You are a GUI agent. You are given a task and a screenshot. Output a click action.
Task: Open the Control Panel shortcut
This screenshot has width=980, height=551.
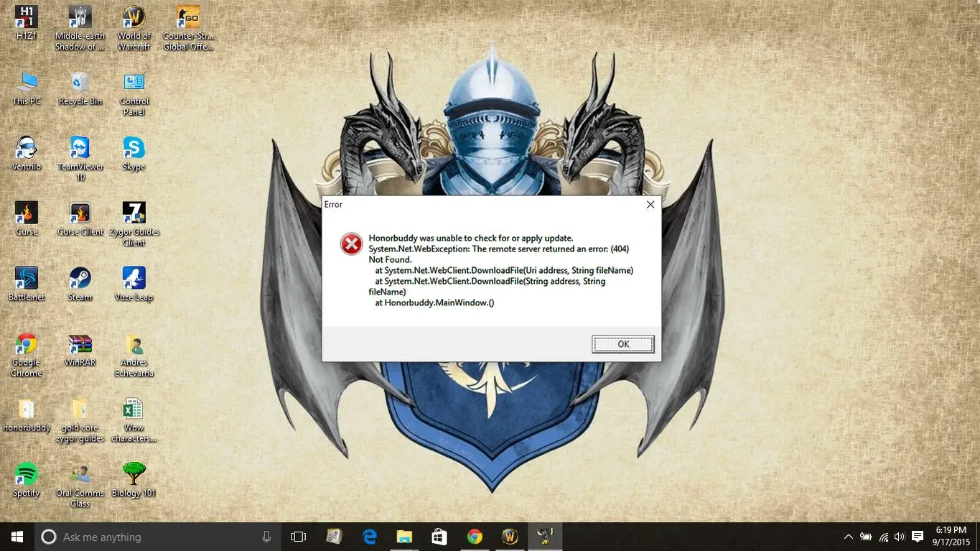coord(134,94)
